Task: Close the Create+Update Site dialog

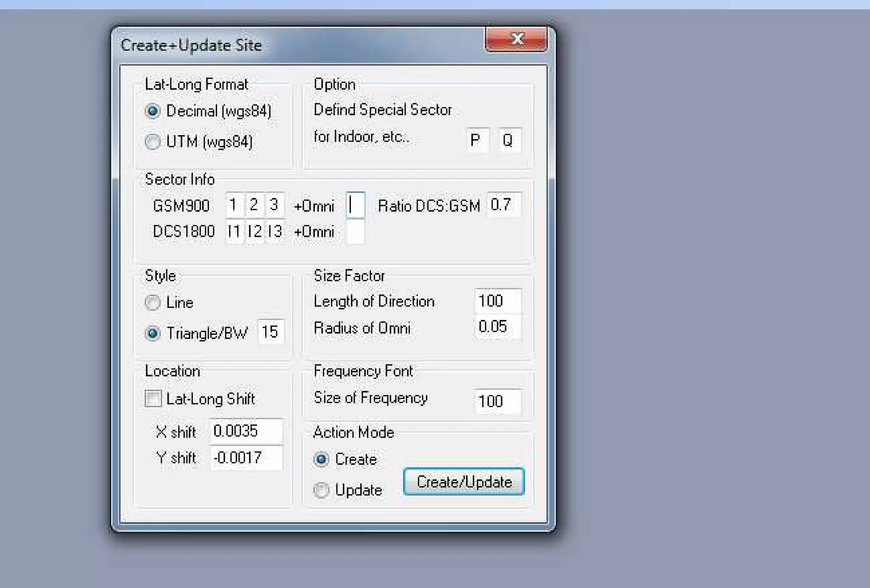Action: [516, 39]
